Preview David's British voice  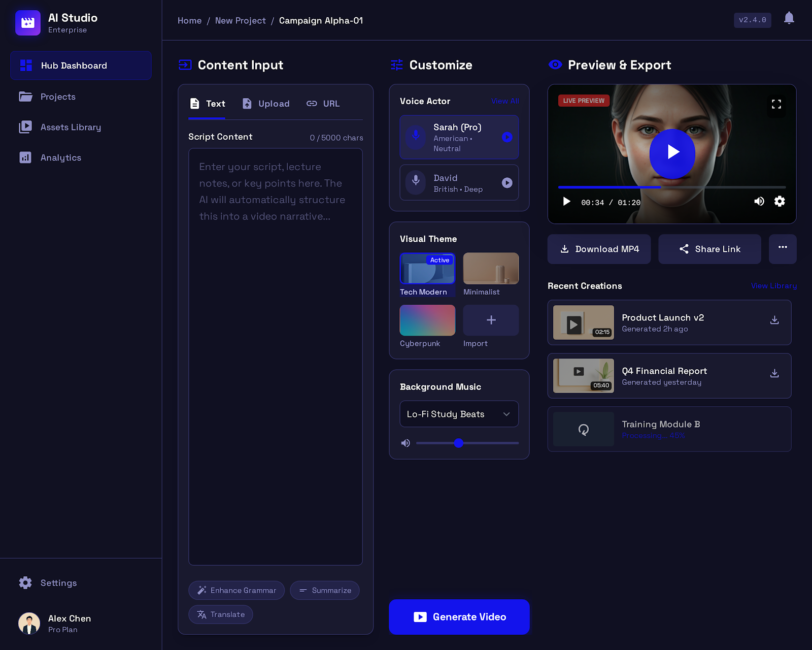tap(507, 183)
